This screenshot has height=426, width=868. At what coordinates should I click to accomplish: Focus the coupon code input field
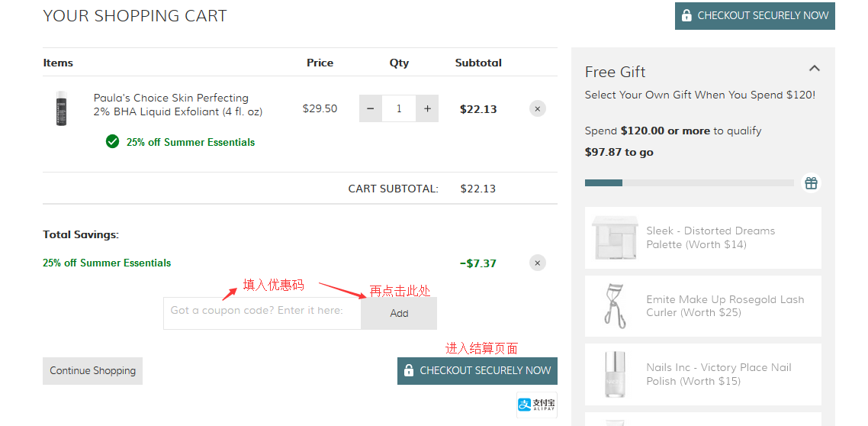click(262, 313)
